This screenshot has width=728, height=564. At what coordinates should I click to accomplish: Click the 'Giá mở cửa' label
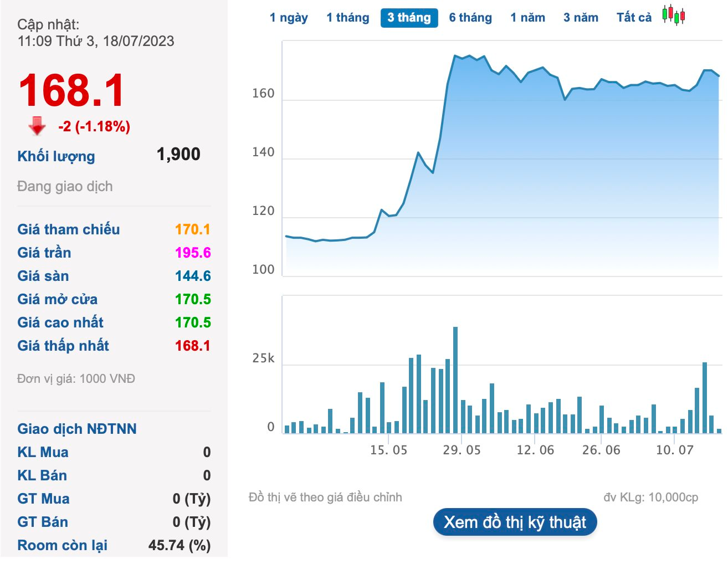58,299
